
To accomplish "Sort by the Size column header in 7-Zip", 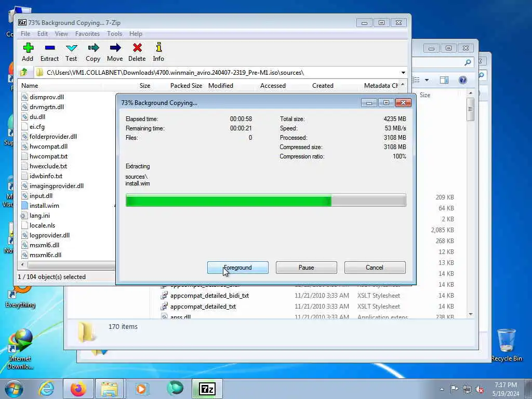I will point(145,86).
